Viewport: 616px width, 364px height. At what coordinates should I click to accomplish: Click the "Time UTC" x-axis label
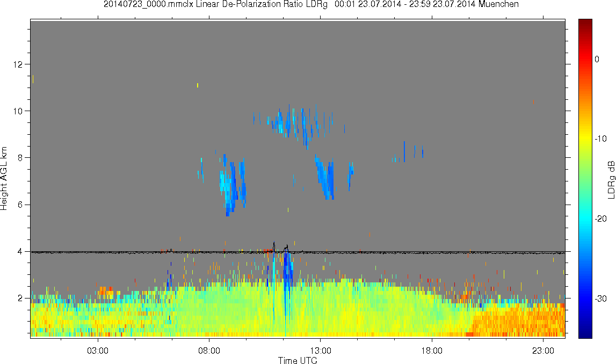(x=298, y=360)
